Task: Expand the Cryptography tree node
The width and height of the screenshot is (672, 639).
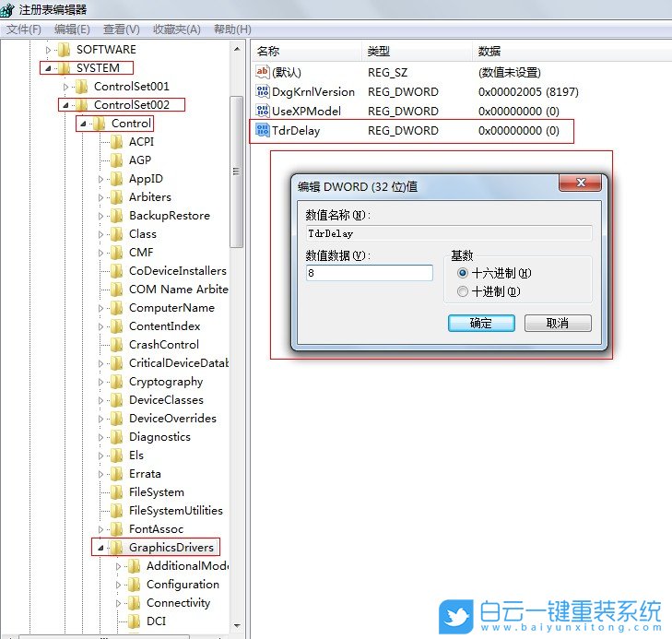Action: 100,382
